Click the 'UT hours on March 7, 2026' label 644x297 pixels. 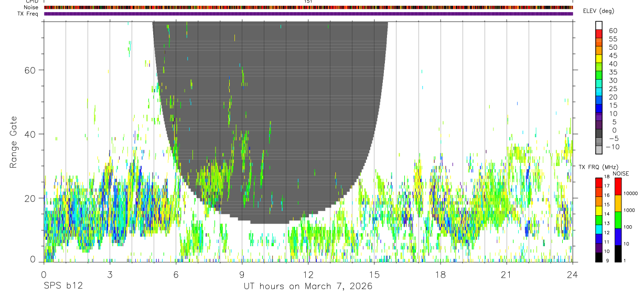(x=308, y=287)
